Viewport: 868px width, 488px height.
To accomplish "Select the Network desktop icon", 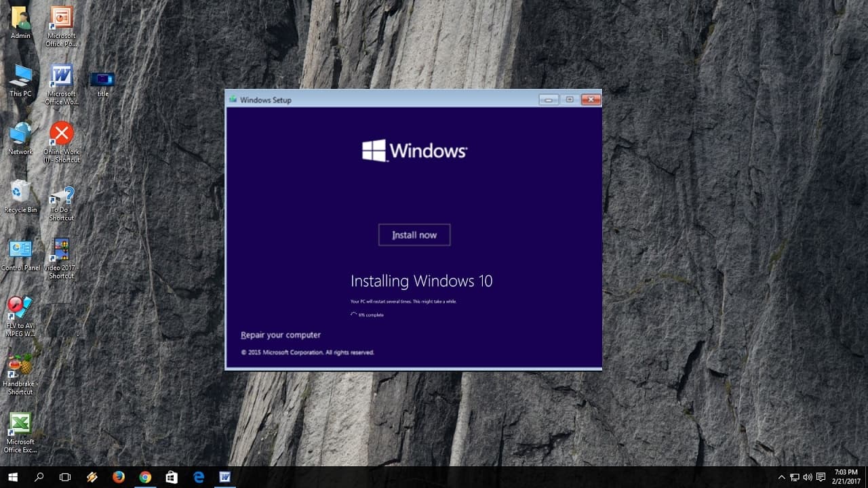I will coord(20,139).
